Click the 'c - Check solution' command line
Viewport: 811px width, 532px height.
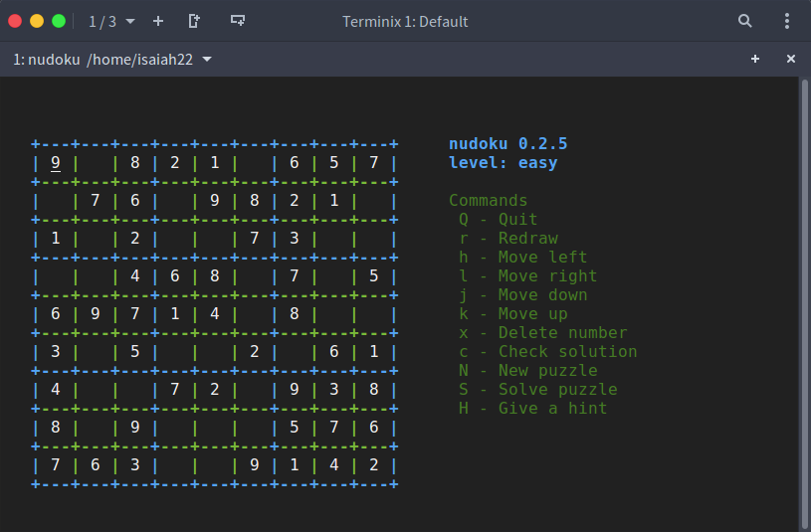pos(547,352)
